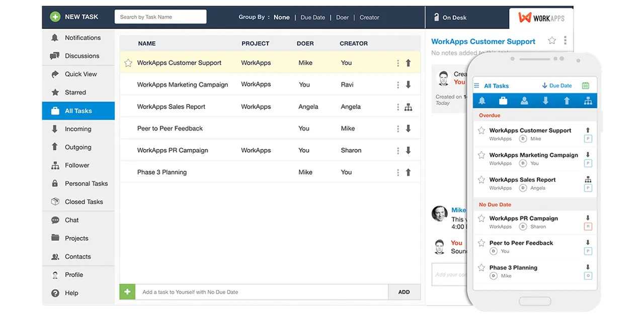644x317 pixels.
Task: Tap the briefcase icon in mobile toolbar
Action: coord(503,101)
